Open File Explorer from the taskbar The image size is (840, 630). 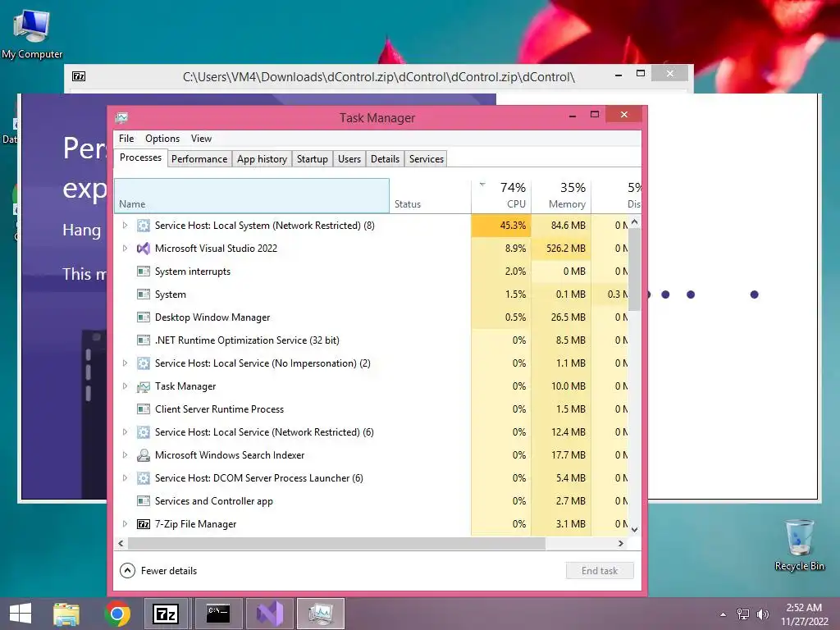tap(66, 614)
